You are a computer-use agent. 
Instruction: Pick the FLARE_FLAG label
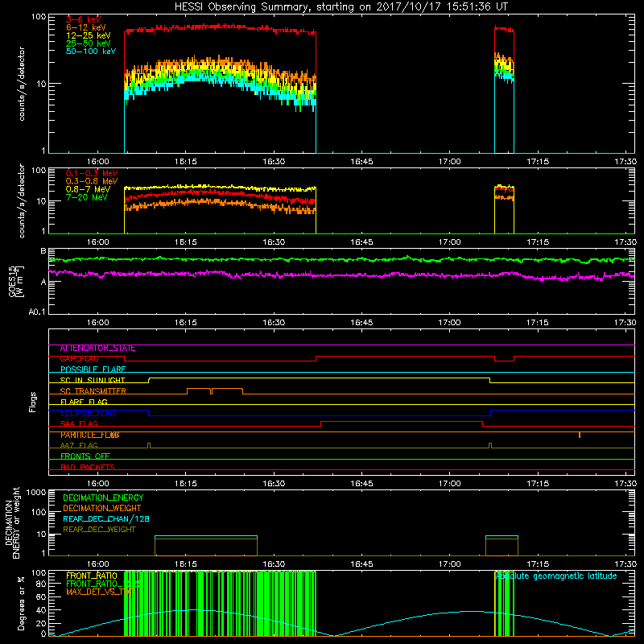click(x=84, y=402)
